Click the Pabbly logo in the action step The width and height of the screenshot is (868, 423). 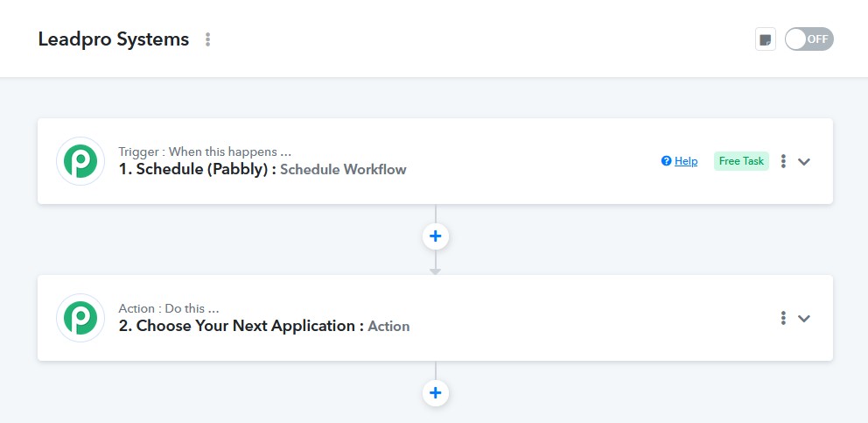pos(80,318)
